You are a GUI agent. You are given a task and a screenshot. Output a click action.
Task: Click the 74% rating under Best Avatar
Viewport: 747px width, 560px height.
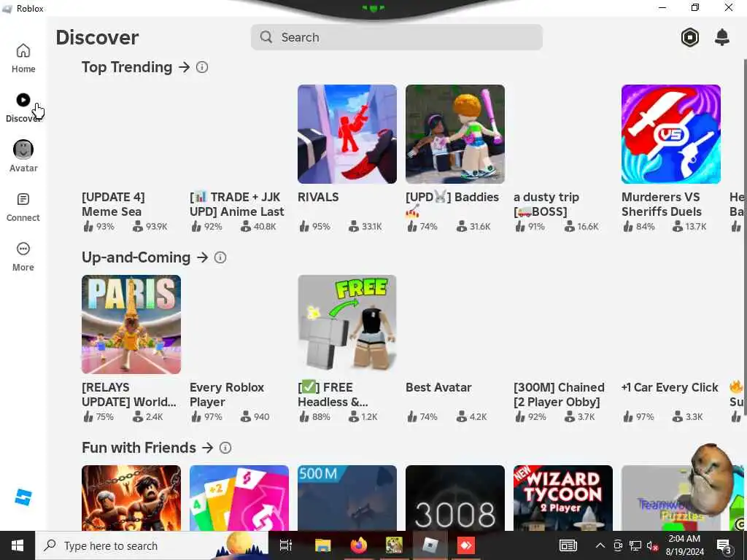click(x=422, y=417)
